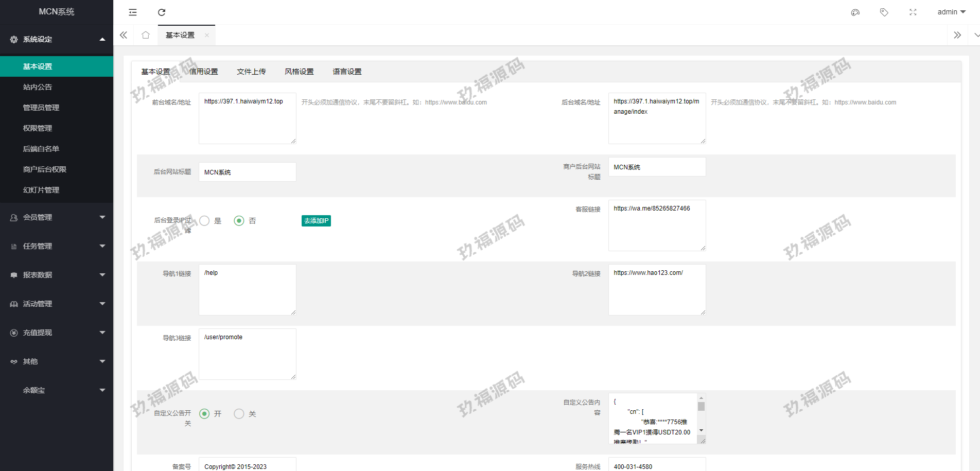Select 关 for custom announcement switch
Screen dimensions: 980x471
click(239, 414)
